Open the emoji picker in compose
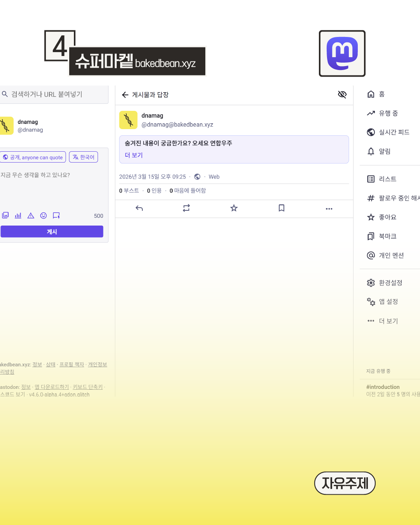Screen dimensions: 420x525 click(x=43, y=215)
